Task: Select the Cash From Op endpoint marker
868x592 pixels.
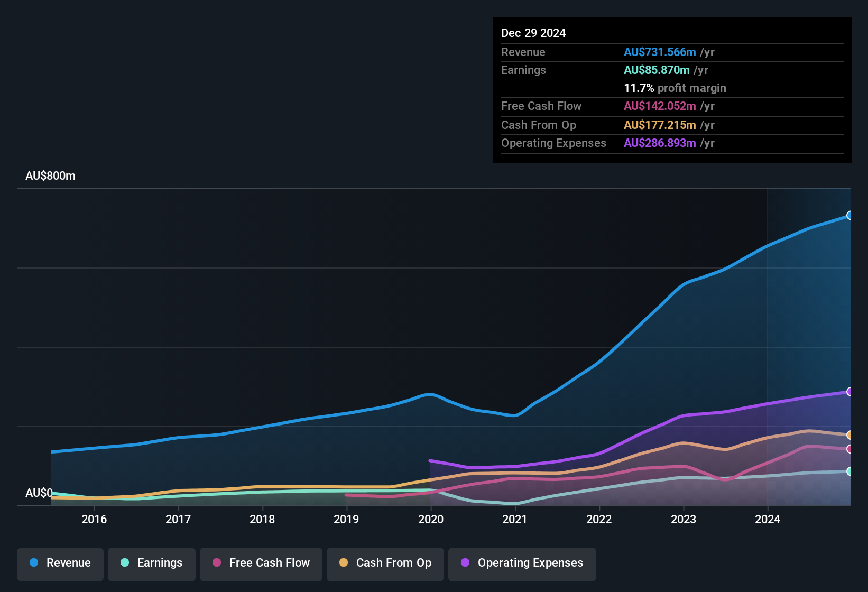Action: click(849, 435)
